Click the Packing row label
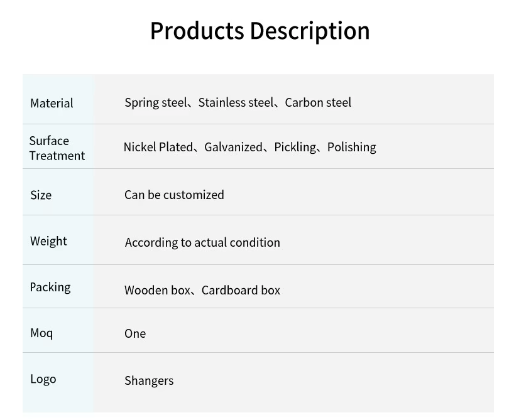Screen dimensions: 514x420 [x=50, y=287]
